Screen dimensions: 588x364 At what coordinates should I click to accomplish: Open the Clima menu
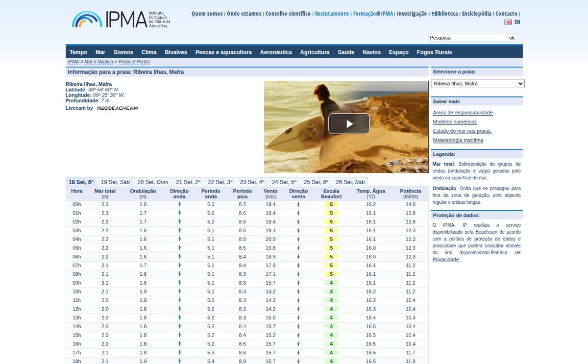point(149,52)
